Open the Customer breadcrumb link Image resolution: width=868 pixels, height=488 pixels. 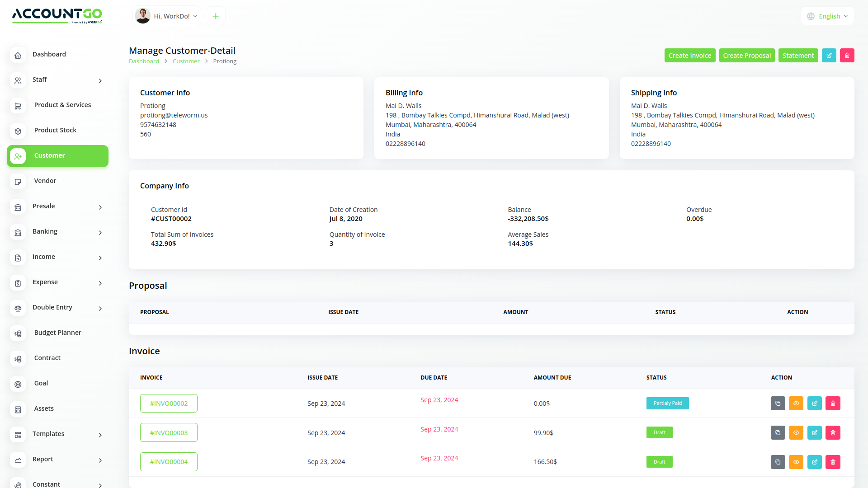pyautogui.click(x=186, y=61)
